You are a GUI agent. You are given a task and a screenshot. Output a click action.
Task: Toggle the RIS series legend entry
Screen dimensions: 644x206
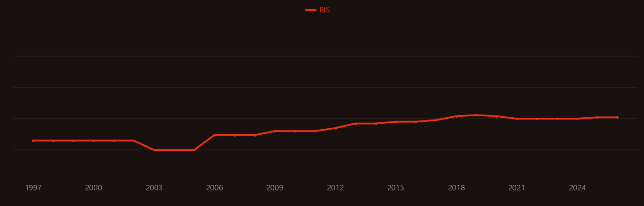(318, 10)
